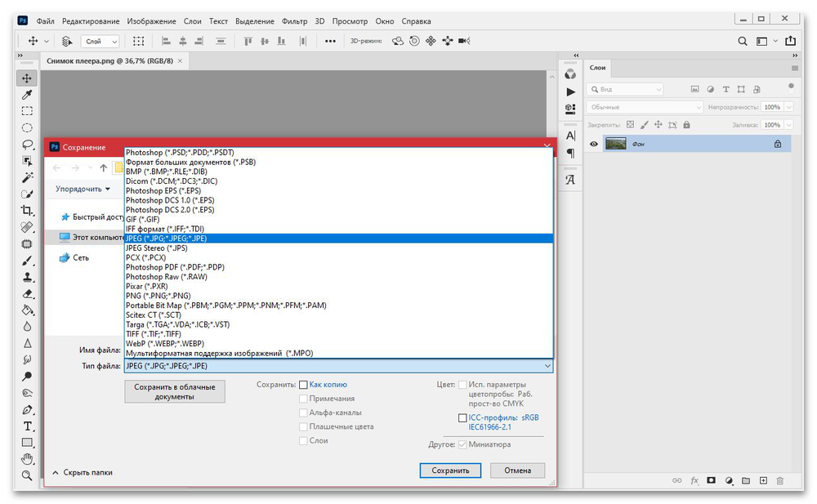Viewport: 817px width, 504px height.
Task: Select the Brush tool
Action: click(x=27, y=261)
